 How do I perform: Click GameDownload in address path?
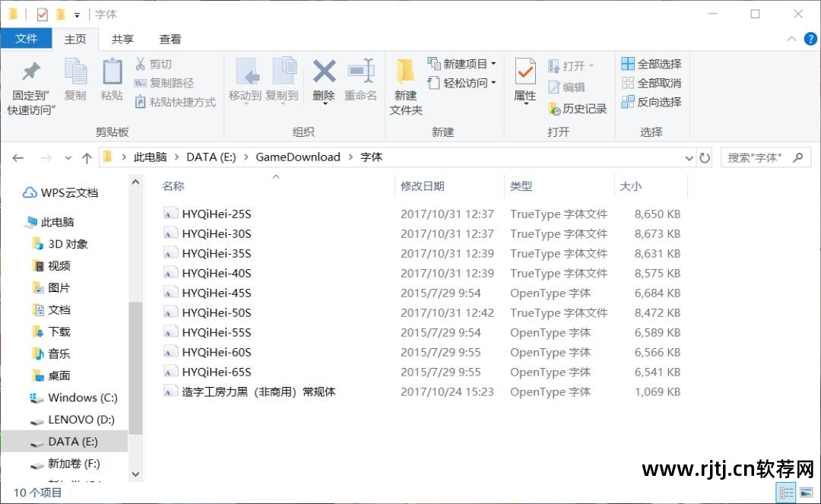[x=298, y=157]
